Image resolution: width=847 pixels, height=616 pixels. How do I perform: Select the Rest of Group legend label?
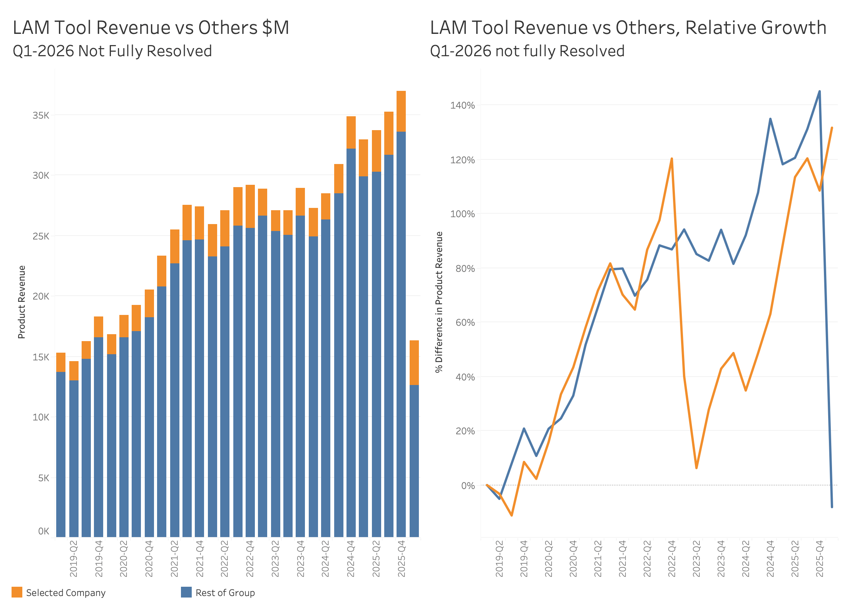tap(225, 593)
